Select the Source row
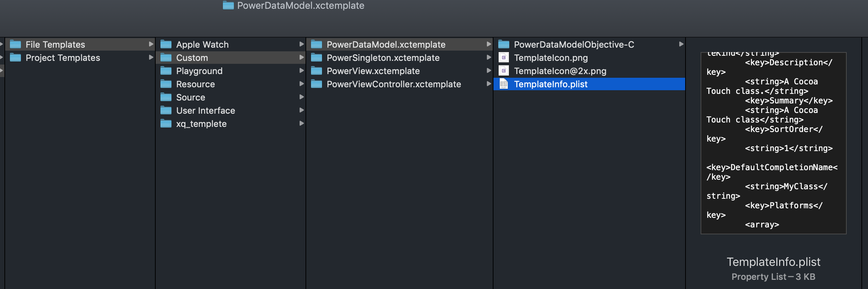Screen dimensions: 868x289 pyautogui.click(x=231, y=97)
